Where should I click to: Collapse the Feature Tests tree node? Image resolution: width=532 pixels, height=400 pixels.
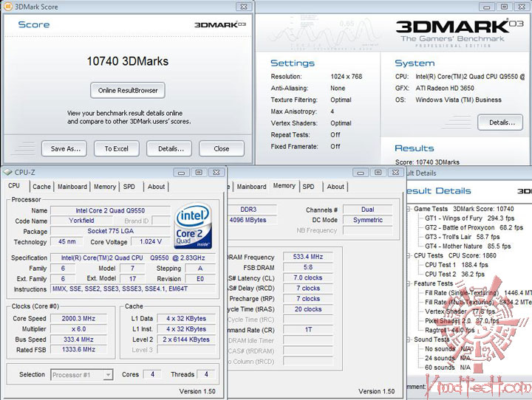[409, 283]
